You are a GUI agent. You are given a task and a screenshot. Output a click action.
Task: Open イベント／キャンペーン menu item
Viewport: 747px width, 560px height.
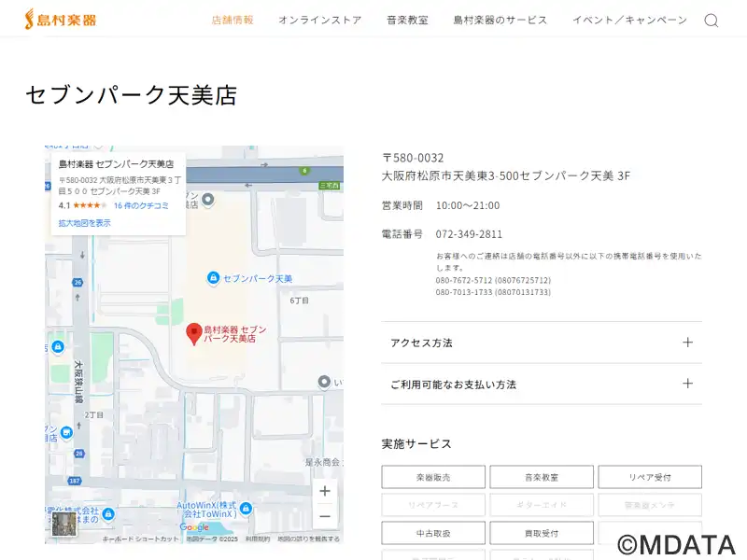(x=629, y=20)
